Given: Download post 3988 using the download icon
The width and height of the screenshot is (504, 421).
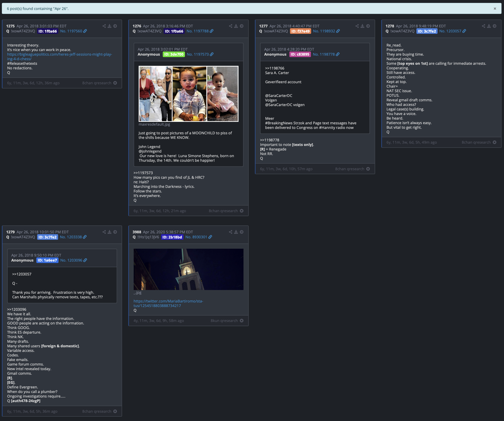Looking at the screenshot, I should (x=236, y=232).
